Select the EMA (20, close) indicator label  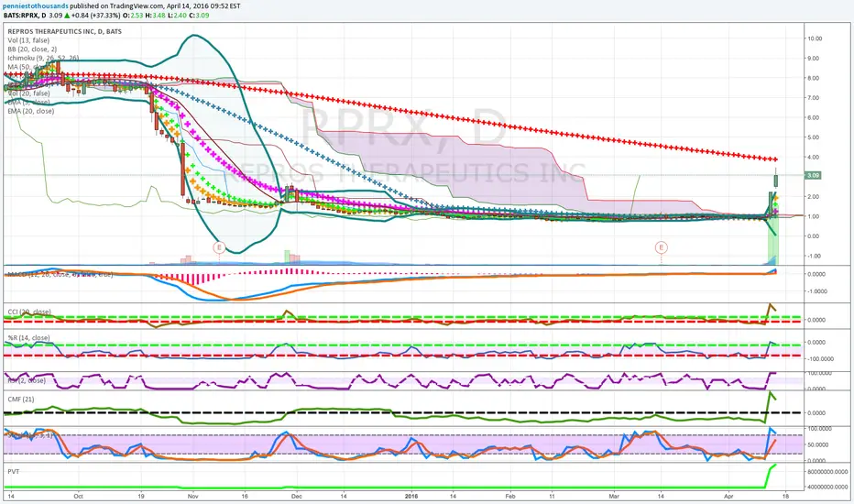30,111
